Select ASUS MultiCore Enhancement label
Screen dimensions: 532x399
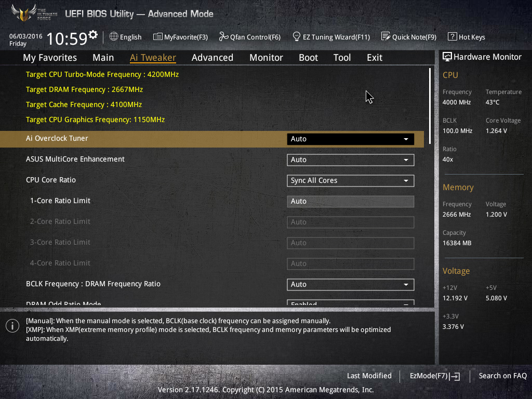click(75, 159)
